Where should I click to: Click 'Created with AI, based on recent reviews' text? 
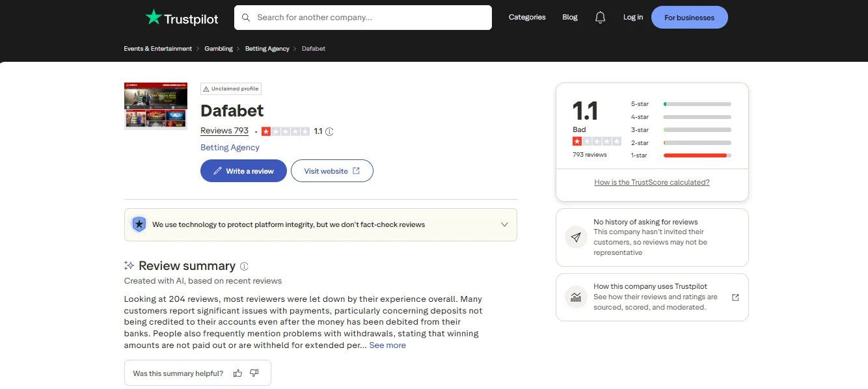point(203,281)
